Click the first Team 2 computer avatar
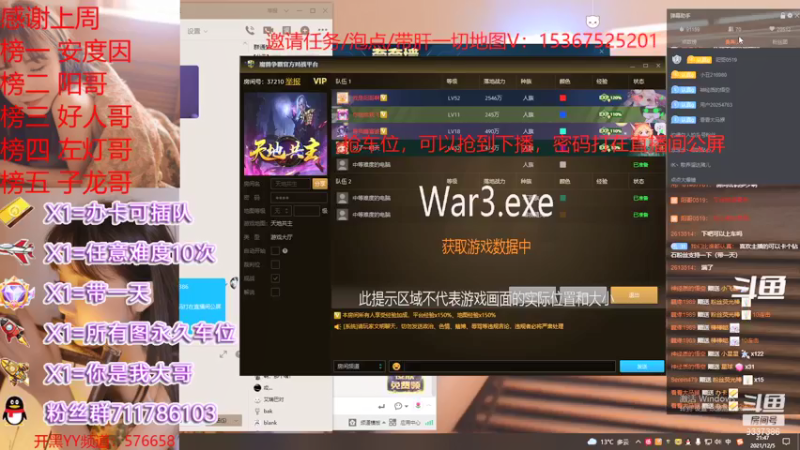Image resolution: width=800 pixels, height=450 pixels. [342, 197]
